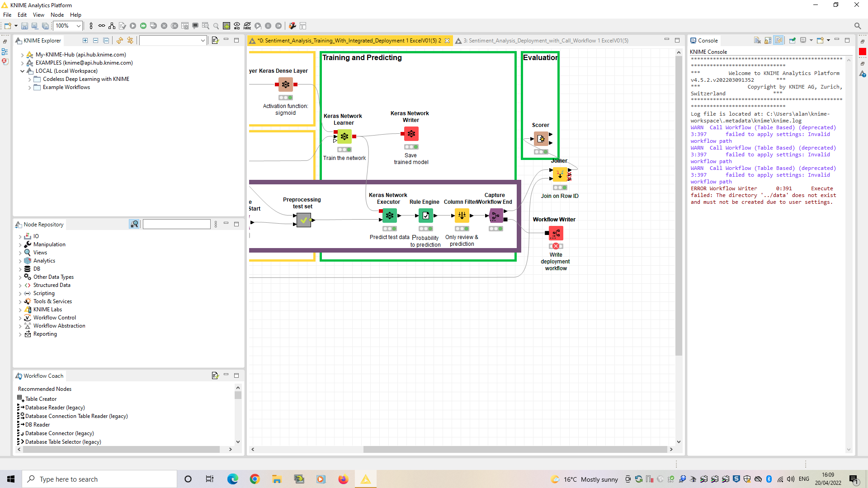The image size is (868, 488).
Task: Select the Keras Network Writer node
Action: [x=411, y=134]
